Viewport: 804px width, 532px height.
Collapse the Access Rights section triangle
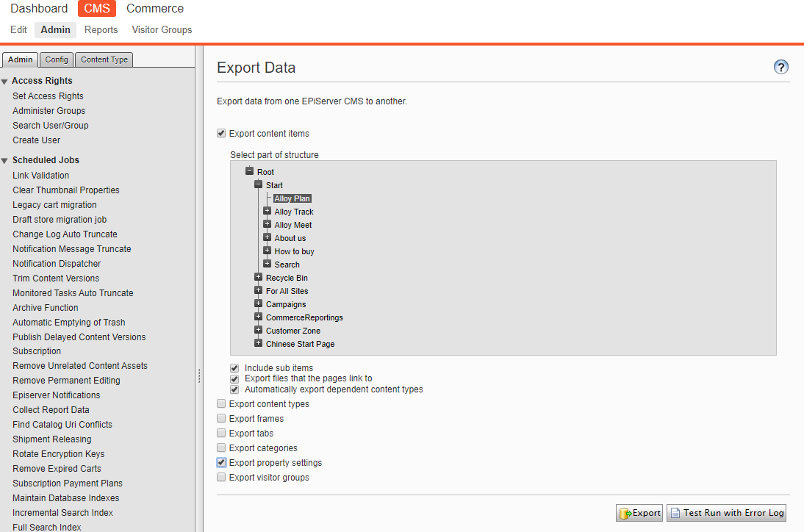click(4, 82)
